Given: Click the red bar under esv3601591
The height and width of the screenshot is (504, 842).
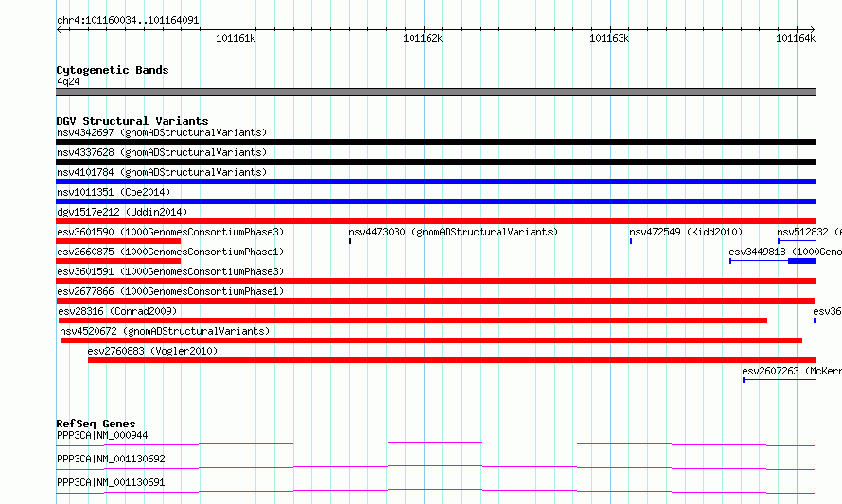Looking at the screenshot, I should (435, 281).
